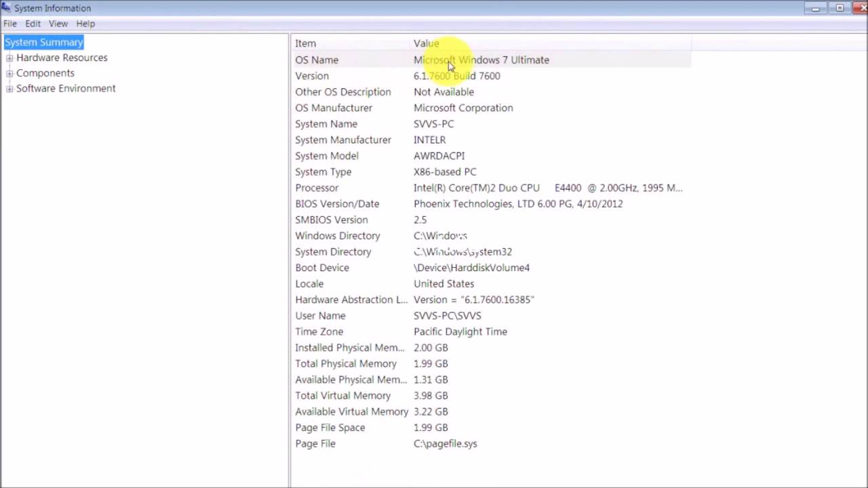Minimize the System Information window
Viewport: 868px width, 488px height.
point(816,8)
